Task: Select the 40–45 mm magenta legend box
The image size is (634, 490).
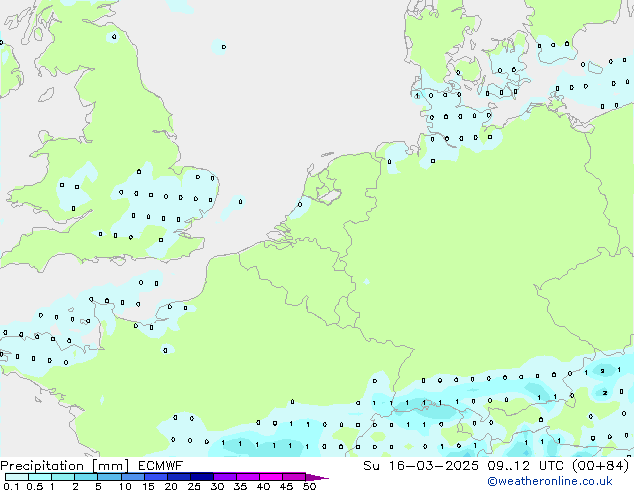Action: [271, 477]
